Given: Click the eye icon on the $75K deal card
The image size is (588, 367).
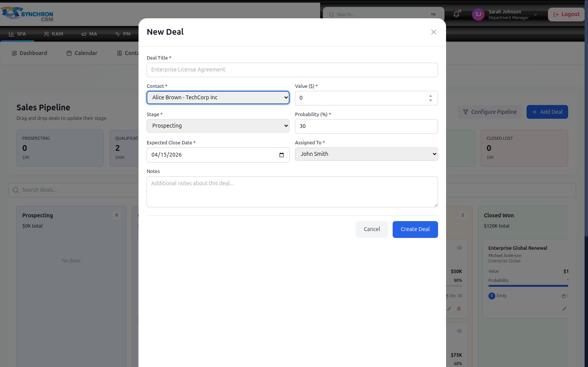Looking at the screenshot, I should point(459,331).
